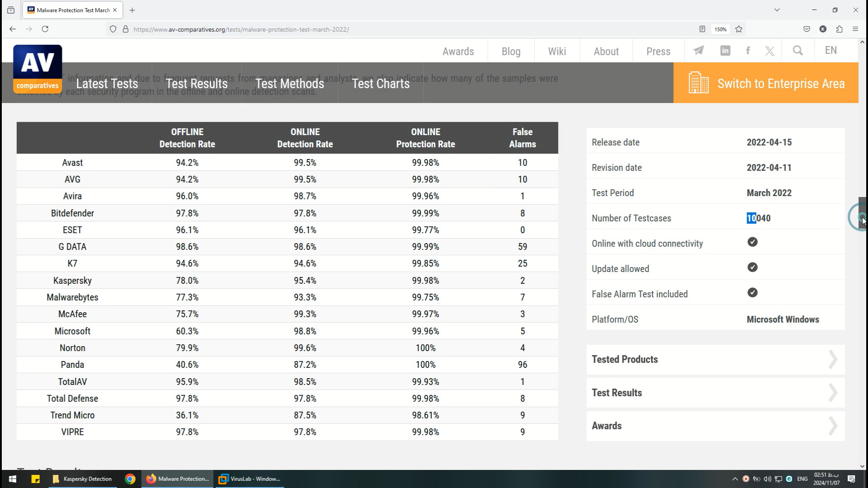Open the Latest Tests menu
Screen dimensions: 868x488
(x=107, y=84)
